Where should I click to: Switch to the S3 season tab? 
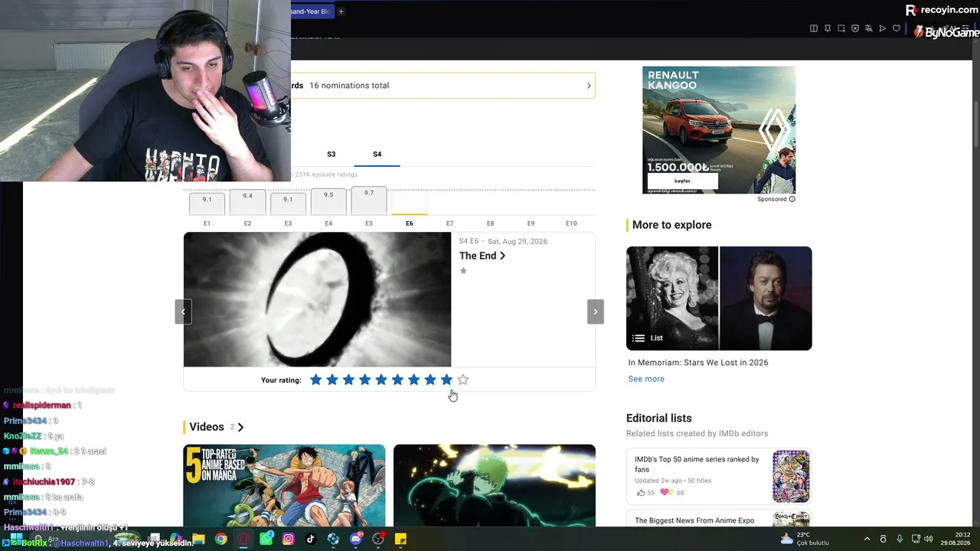[332, 154]
